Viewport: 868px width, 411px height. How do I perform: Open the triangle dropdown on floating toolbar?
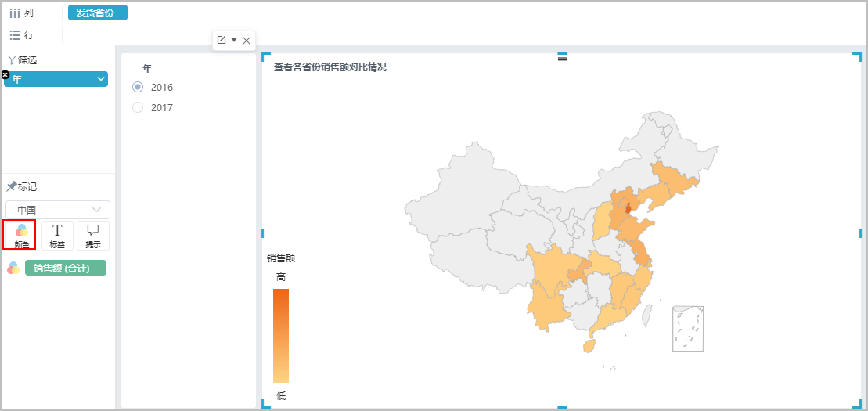pos(234,40)
